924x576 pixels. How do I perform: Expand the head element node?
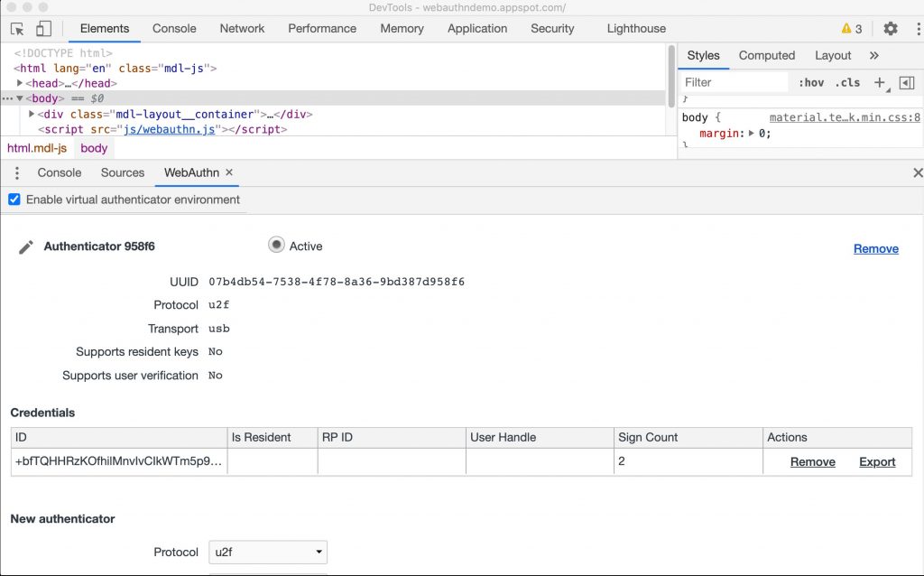point(20,83)
